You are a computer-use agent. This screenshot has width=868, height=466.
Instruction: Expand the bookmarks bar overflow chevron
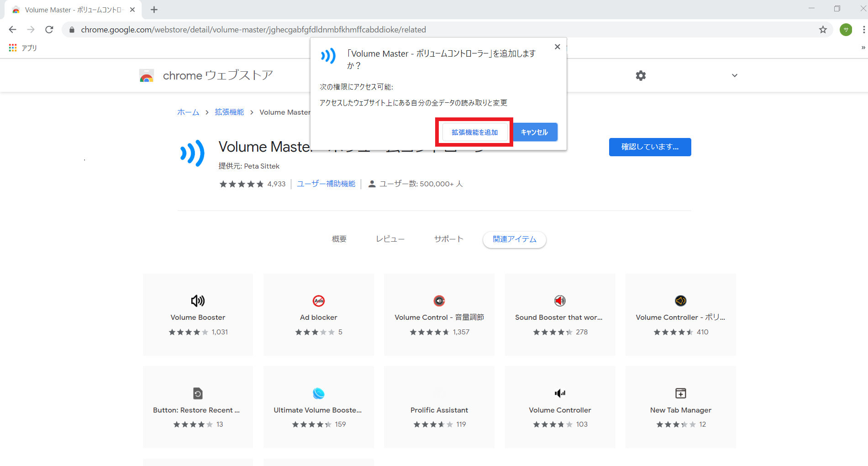[x=863, y=47]
